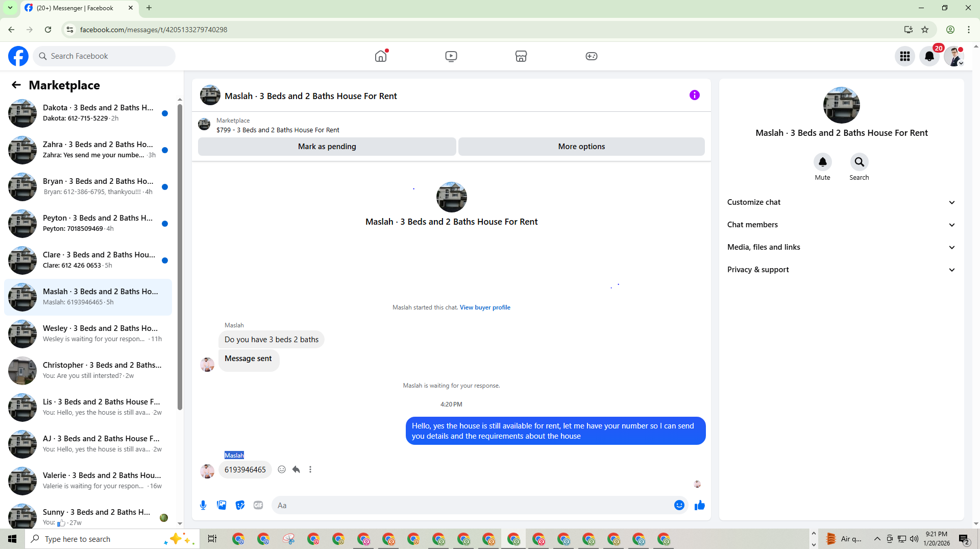The height and width of the screenshot is (549, 980).
Task: Click the chat list scrollbar
Action: click(180, 256)
